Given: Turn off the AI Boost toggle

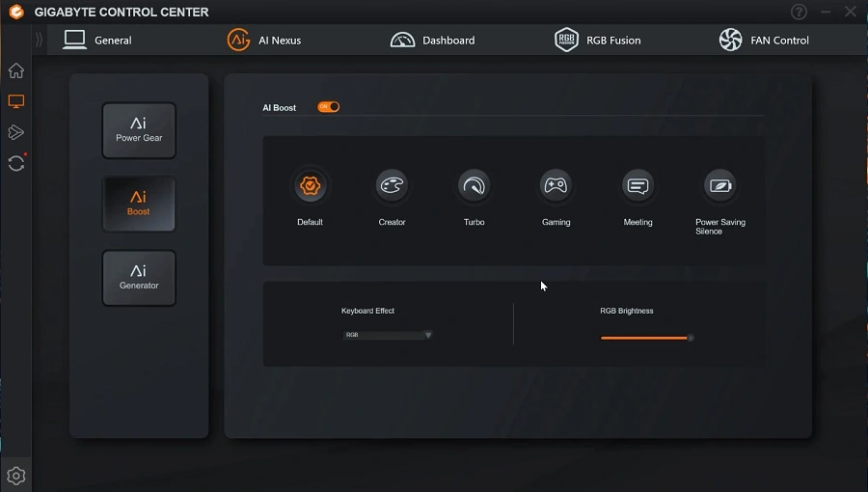Looking at the screenshot, I should point(328,107).
